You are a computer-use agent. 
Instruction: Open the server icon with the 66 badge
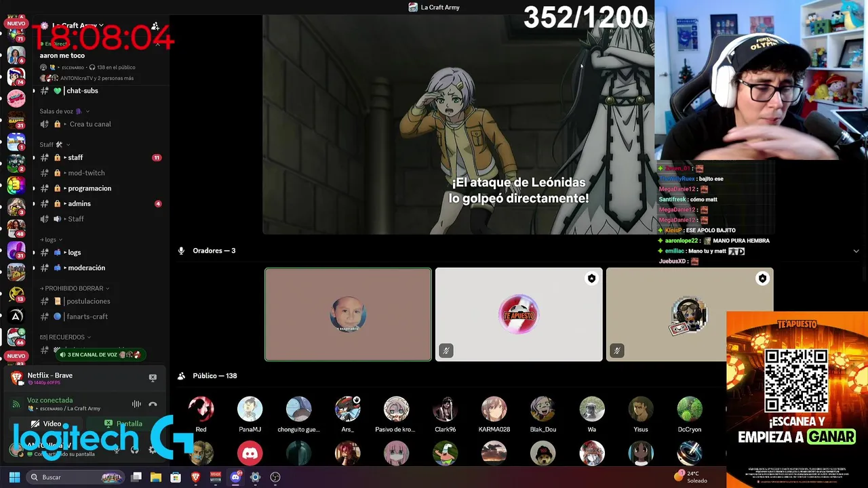[16, 337]
